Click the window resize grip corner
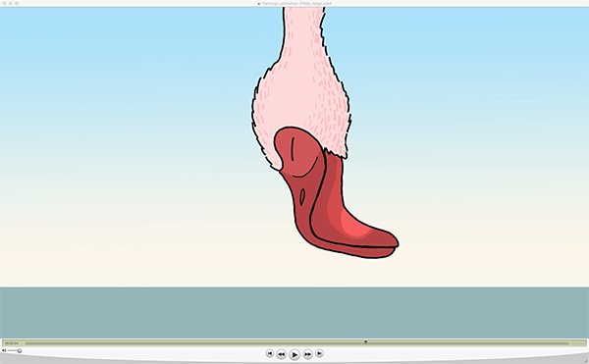589x364 pixels. point(585,361)
